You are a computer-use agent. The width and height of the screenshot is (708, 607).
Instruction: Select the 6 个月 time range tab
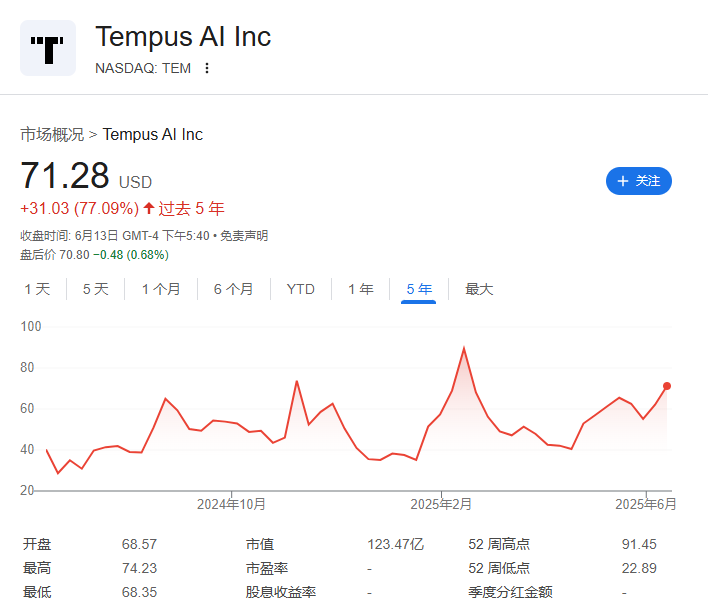[x=233, y=289]
